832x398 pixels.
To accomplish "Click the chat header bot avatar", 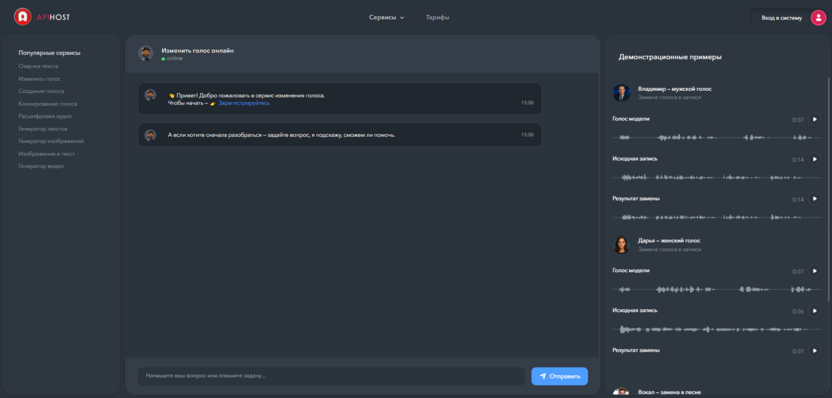I will point(146,53).
